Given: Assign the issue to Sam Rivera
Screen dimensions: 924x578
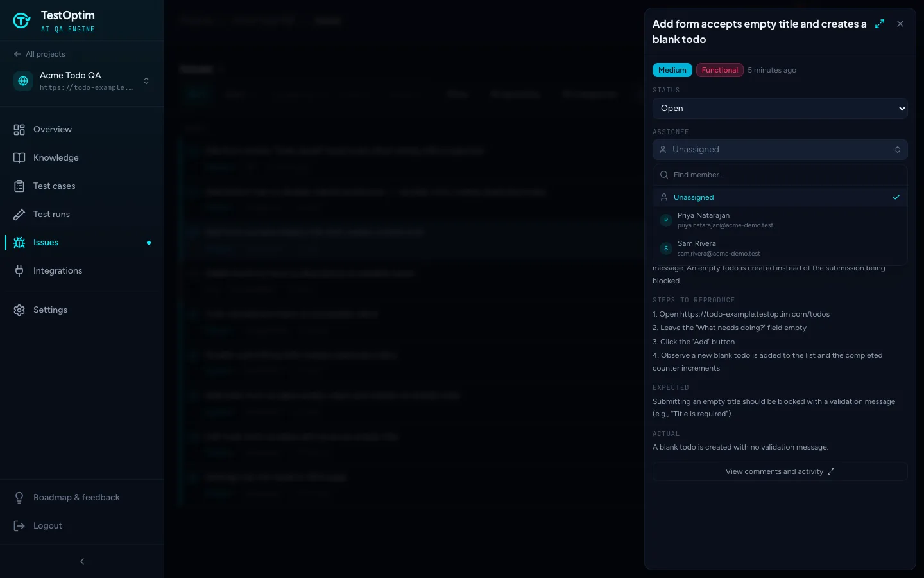Looking at the screenshot, I should [x=780, y=249].
